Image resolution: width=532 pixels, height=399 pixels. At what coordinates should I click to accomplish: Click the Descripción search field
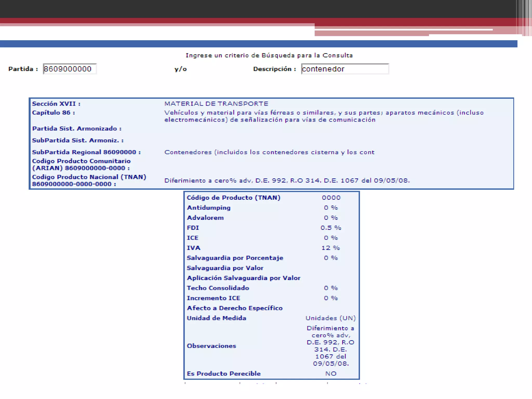[x=345, y=69]
